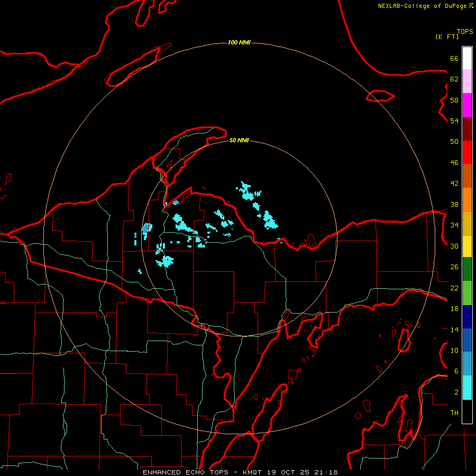Click the medium blue legend swatch above label 10
Image resolution: width=476 pixels, height=476 pixels.
pos(467,340)
